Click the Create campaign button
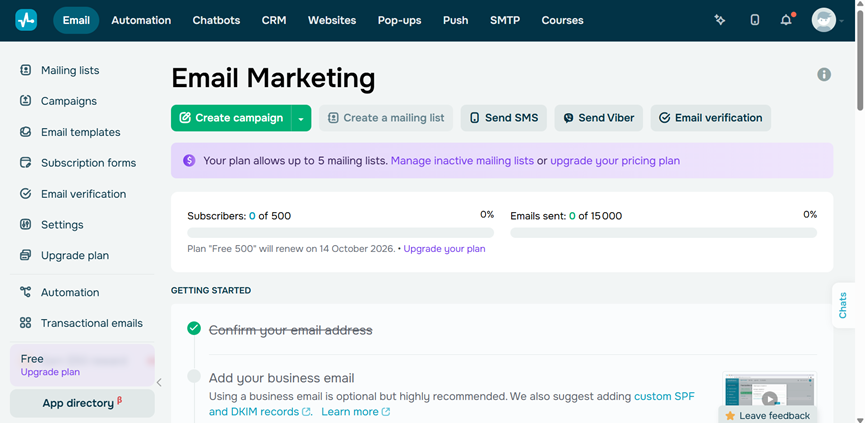 tap(231, 118)
